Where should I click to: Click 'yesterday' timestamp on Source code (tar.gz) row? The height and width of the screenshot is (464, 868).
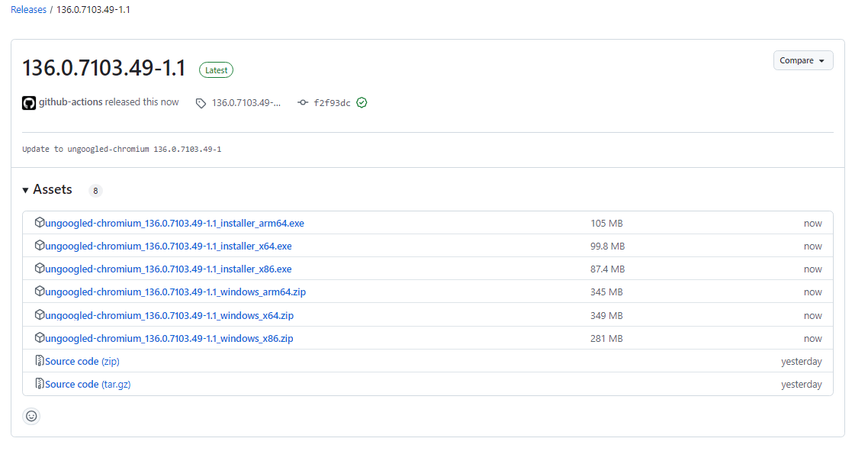point(801,385)
